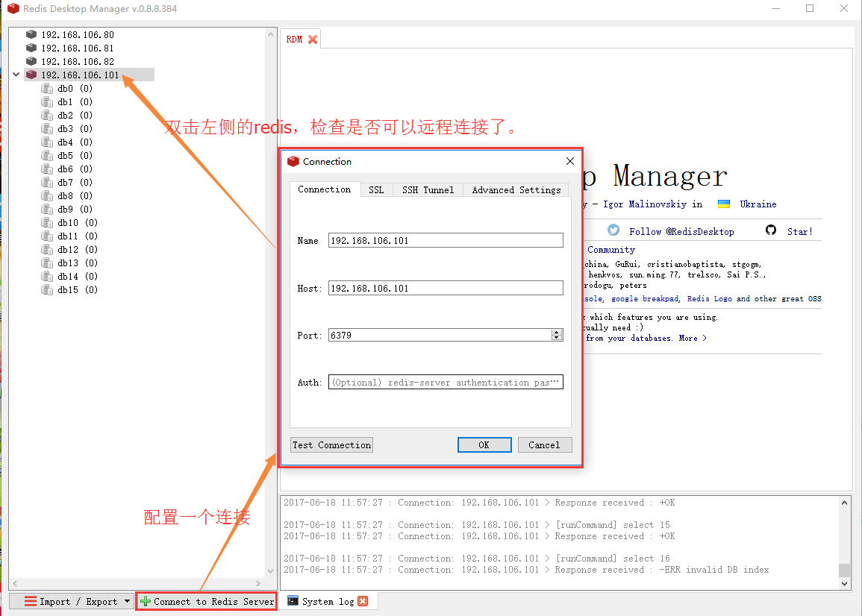Open the Connection tab in dialog
This screenshot has width=862, height=616.
click(325, 189)
